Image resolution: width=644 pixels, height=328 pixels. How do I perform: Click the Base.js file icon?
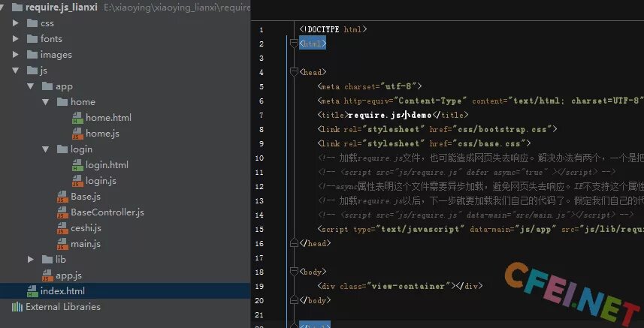62,197
